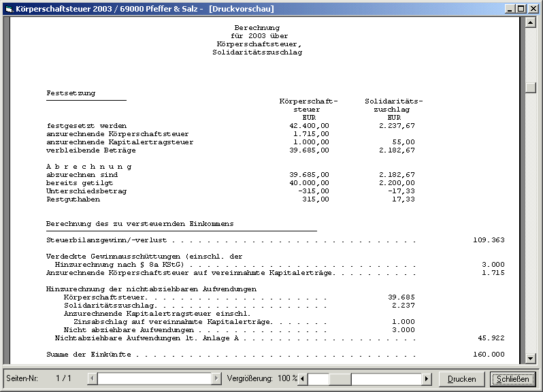This screenshot has width=543, height=392.
Task: Click the value 39.685 in Körperschaftsteuer line
Action: pyautogui.click(x=401, y=297)
